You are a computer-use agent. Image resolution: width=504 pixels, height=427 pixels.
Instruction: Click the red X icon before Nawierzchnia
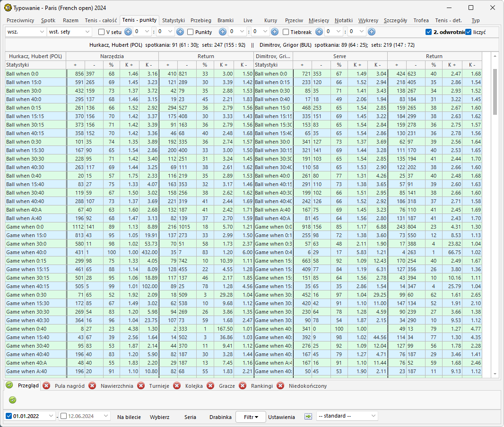(92, 386)
